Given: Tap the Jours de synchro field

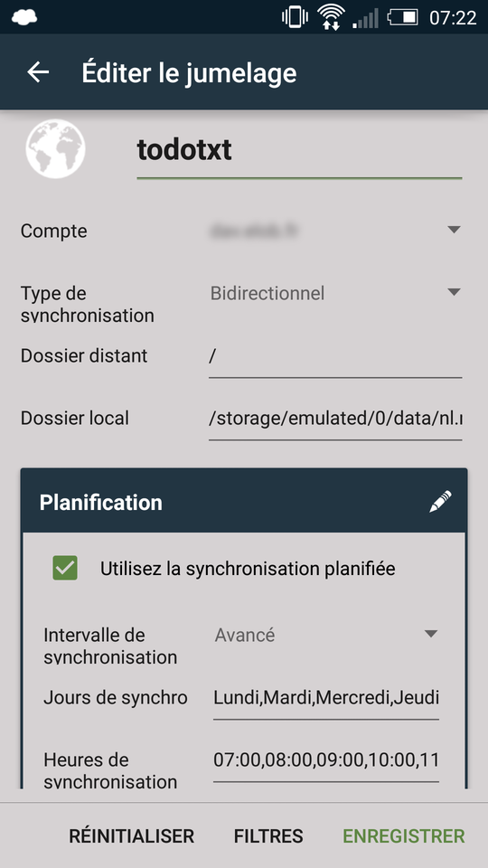Looking at the screenshot, I should coord(326,699).
